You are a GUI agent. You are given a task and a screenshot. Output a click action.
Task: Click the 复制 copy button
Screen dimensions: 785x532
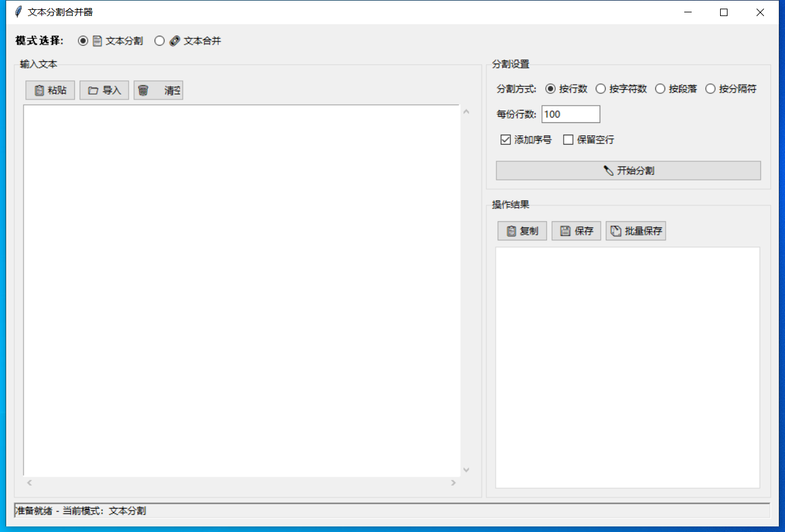click(x=522, y=231)
